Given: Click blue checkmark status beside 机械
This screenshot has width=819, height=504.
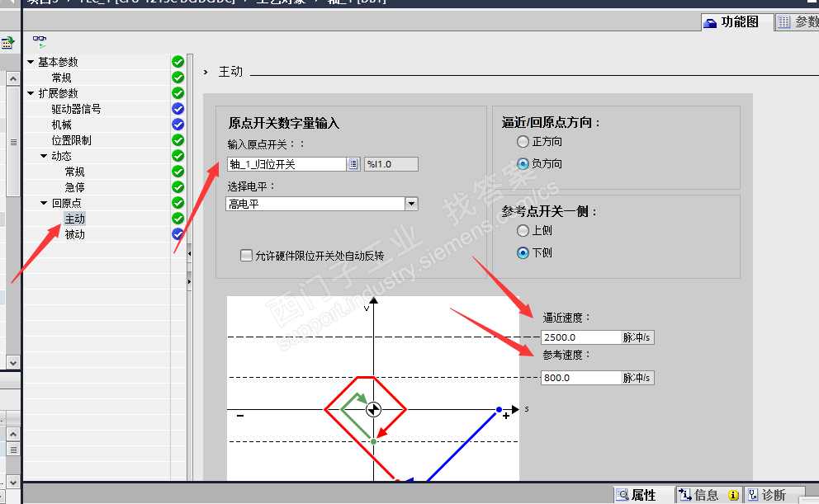Looking at the screenshot, I should (x=178, y=125).
